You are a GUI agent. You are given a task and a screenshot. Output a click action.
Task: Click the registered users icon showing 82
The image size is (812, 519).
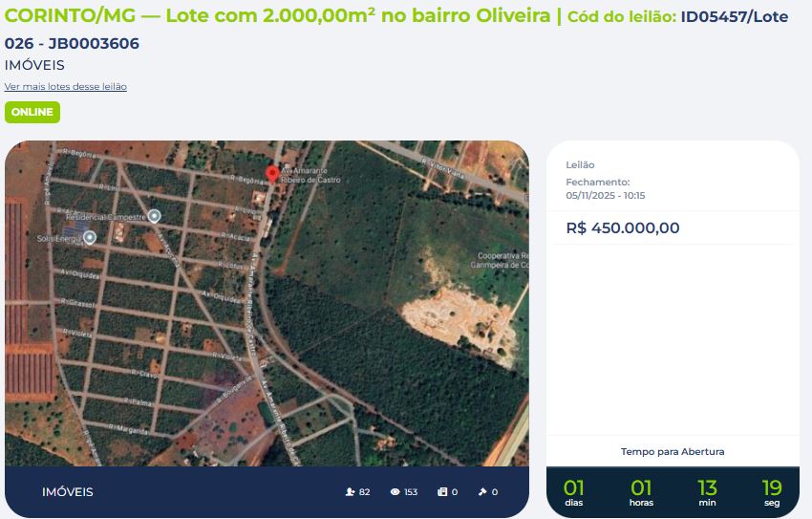pyautogui.click(x=350, y=492)
